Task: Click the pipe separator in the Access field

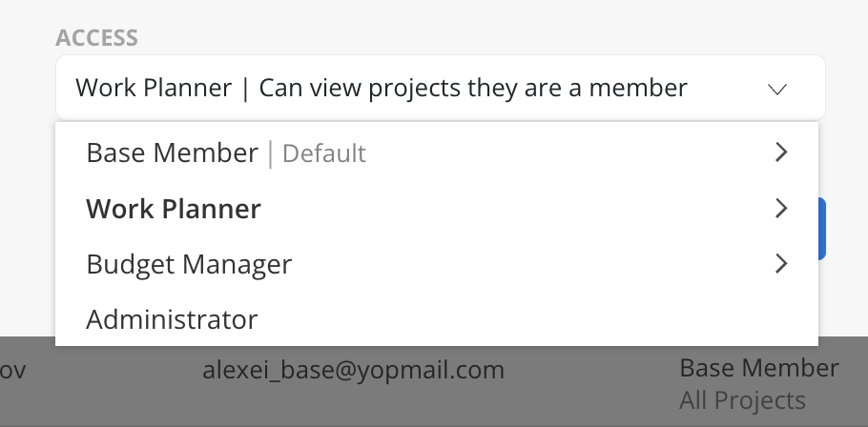Action: point(245,89)
